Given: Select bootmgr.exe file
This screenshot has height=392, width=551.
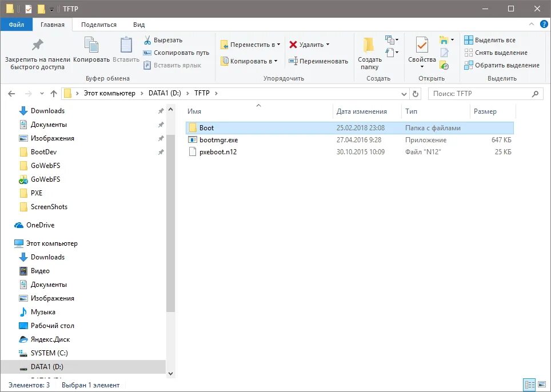Looking at the screenshot, I should pos(350,140).
